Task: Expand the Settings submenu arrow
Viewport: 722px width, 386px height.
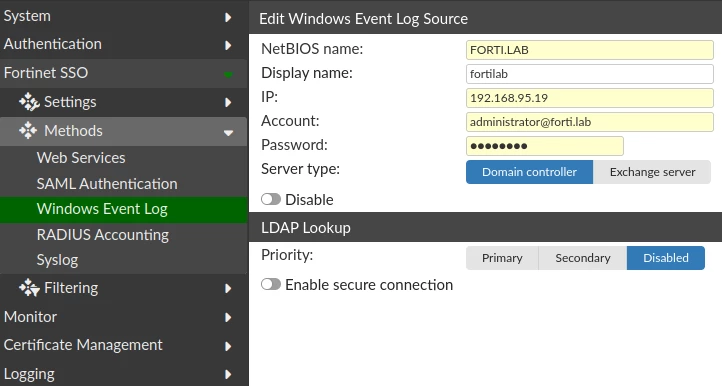Action: tap(228, 102)
